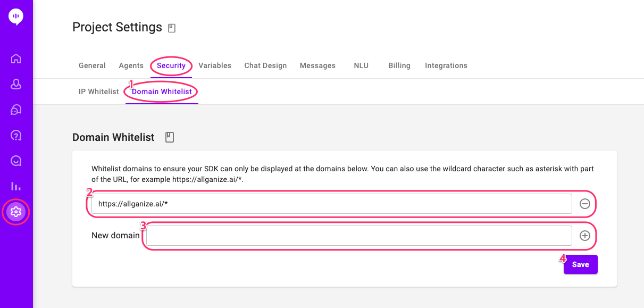This screenshot has width=644, height=308.
Task: Add a new domain with the plus icon
Action: [x=585, y=236]
